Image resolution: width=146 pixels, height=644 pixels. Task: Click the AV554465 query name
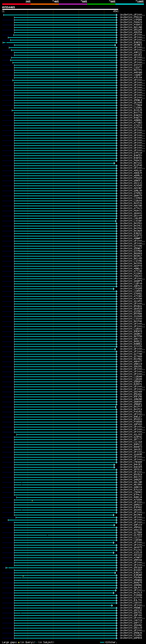(8, 7)
